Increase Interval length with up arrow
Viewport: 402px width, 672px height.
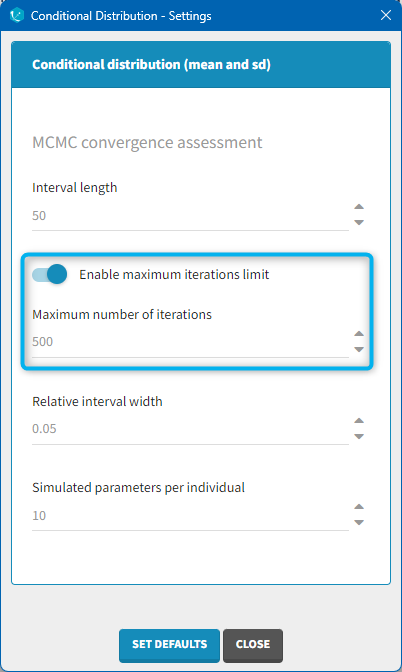(x=359, y=207)
